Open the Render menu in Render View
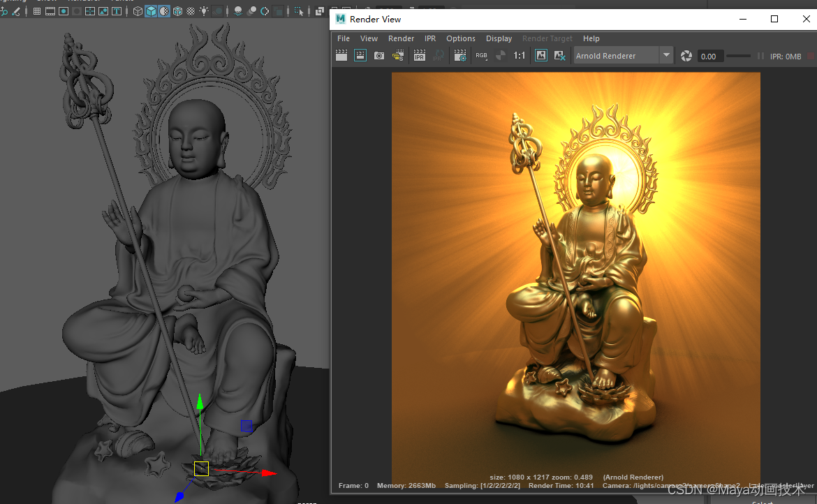Viewport: 817px width, 504px height. pyautogui.click(x=402, y=38)
